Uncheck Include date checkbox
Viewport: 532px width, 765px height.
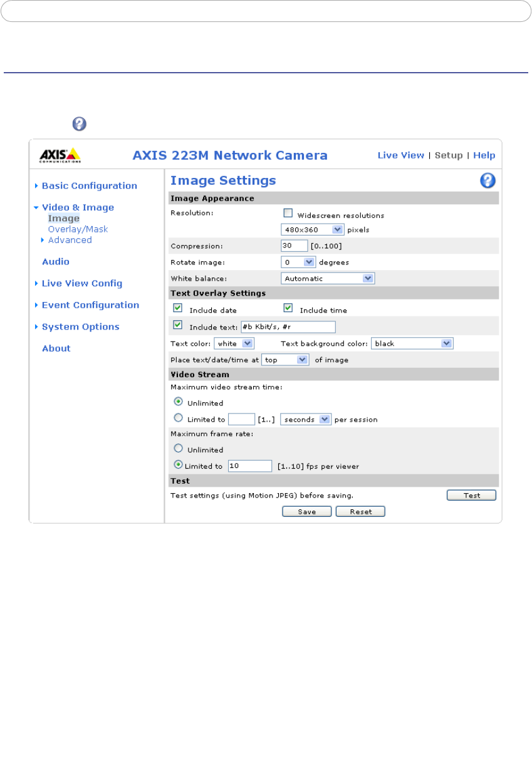point(178,308)
